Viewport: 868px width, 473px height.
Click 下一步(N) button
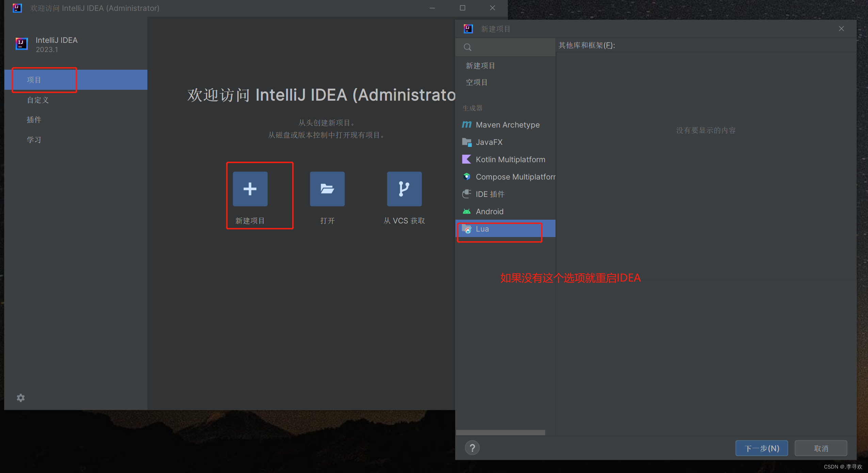[x=761, y=448]
